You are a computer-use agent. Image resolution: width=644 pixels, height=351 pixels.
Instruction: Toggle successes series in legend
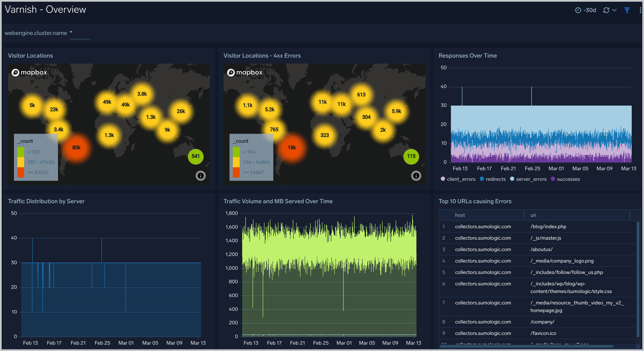tap(565, 179)
